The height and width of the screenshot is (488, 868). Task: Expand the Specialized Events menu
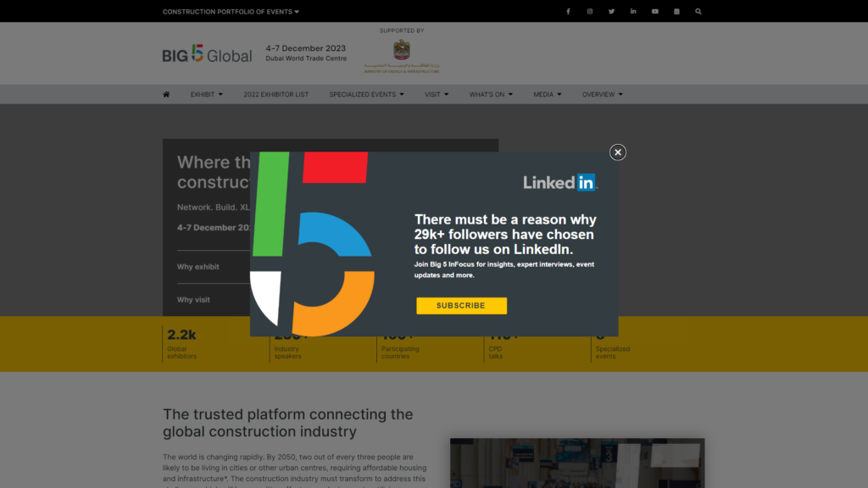366,95
